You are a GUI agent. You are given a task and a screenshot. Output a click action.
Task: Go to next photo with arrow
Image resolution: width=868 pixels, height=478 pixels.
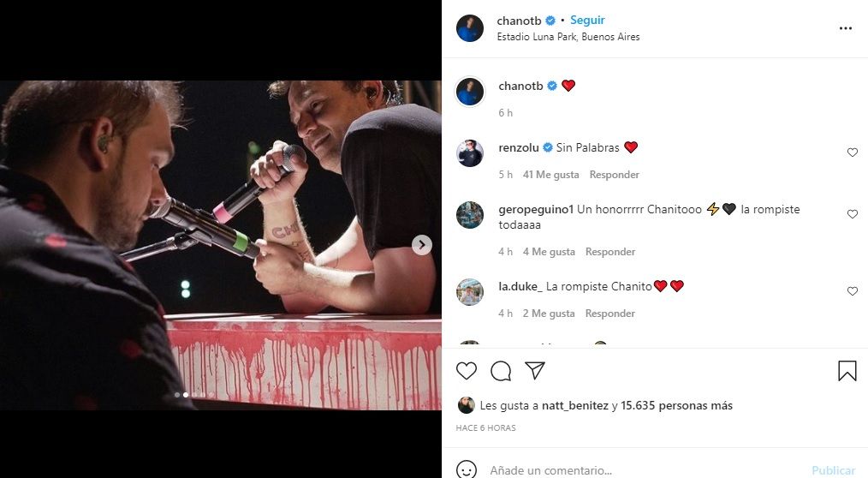[x=422, y=245]
